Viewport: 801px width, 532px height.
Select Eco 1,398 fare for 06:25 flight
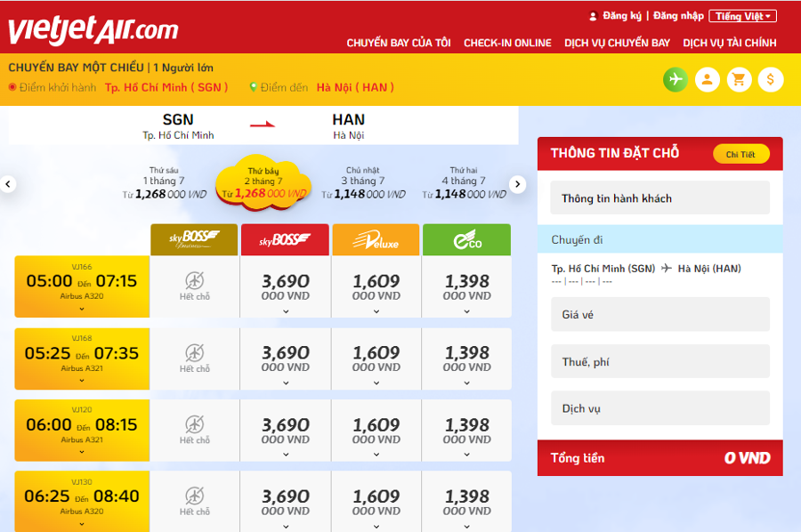click(x=467, y=502)
